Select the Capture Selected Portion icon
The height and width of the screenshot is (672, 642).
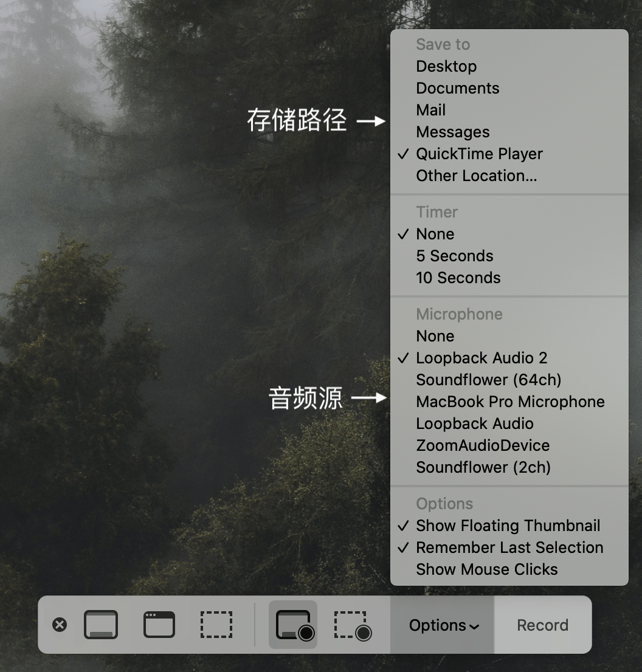pos(216,625)
